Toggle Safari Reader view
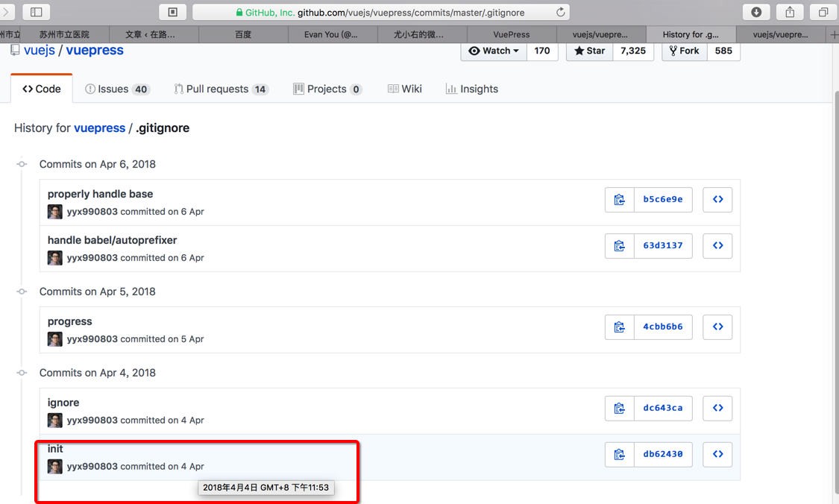Image resolution: width=839 pixels, height=504 pixels. tap(172, 12)
